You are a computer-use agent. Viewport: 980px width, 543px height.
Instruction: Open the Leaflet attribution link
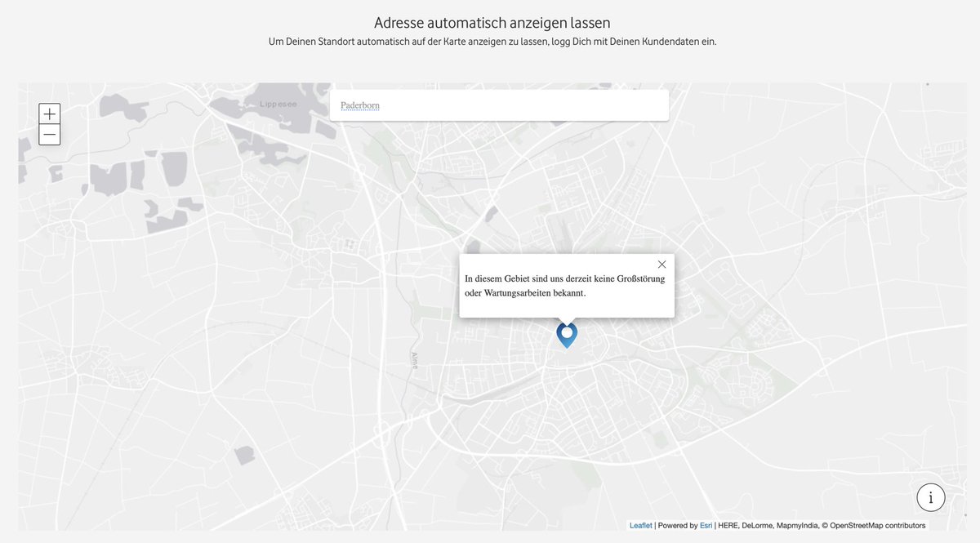click(641, 526)
